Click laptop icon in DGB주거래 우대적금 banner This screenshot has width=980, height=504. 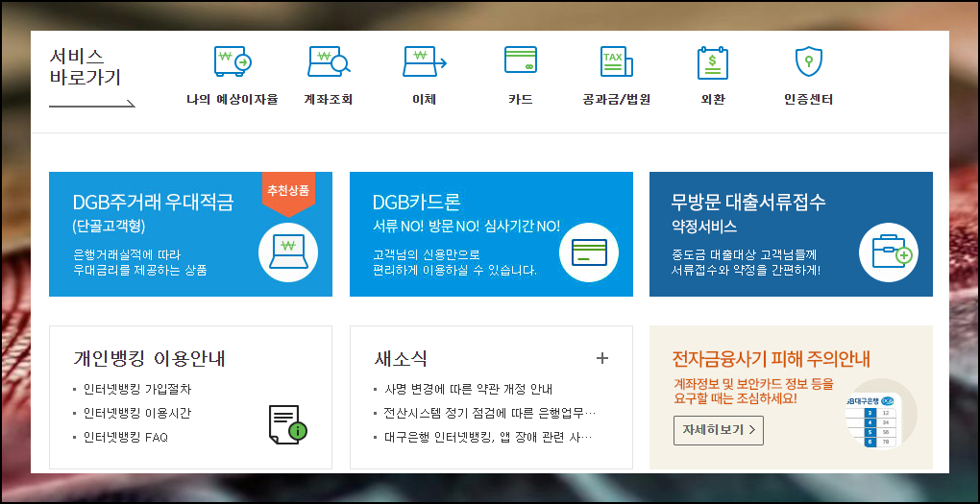click(x=288, y=252)
